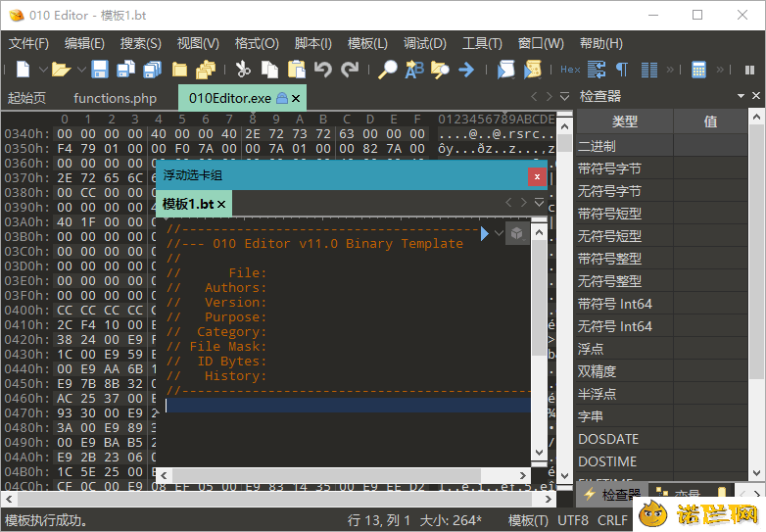Open the 编辑(E) menu
Image resolution: width=766 pixels, height=532 pixels.
(x=84, y=43)
